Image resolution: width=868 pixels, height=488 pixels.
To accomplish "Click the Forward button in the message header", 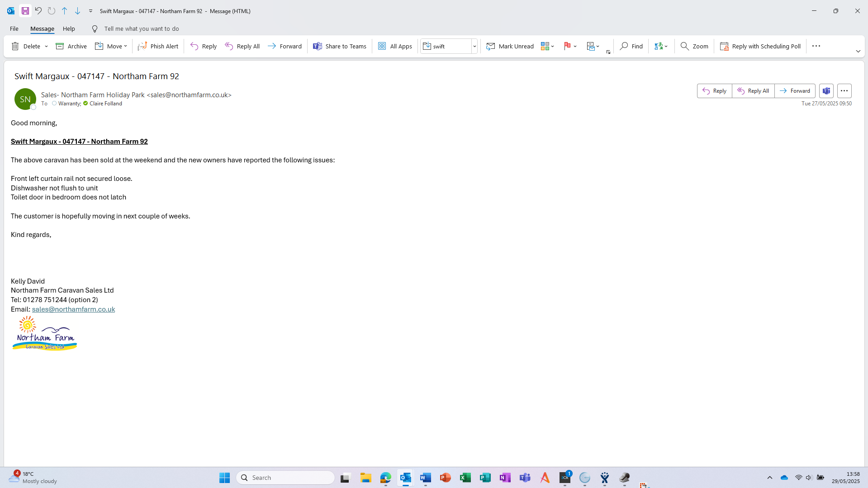I will (795, 91).
